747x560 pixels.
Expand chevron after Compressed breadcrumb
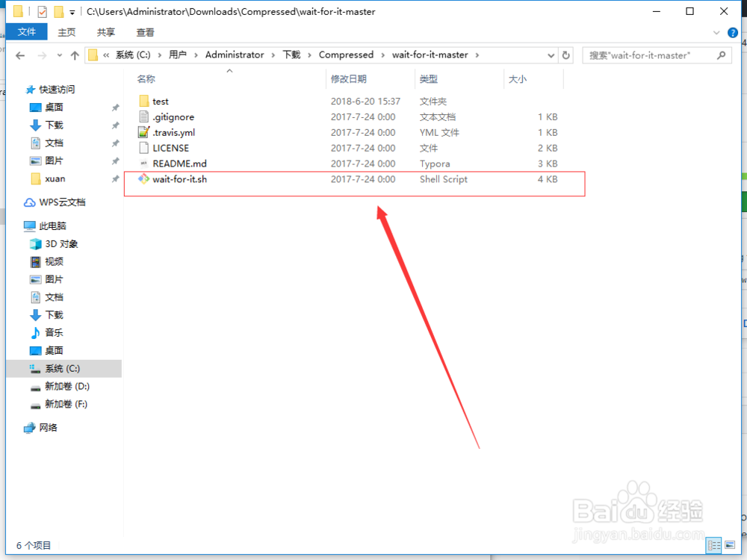pos(382,55)
